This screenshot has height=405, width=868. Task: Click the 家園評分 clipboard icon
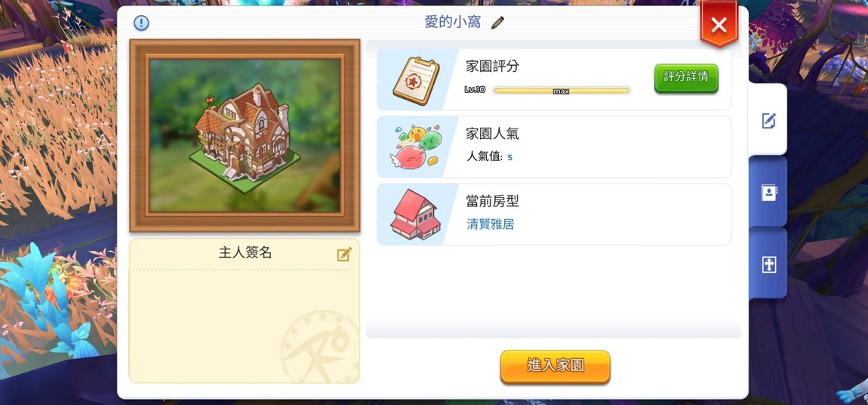coord(416,81)
